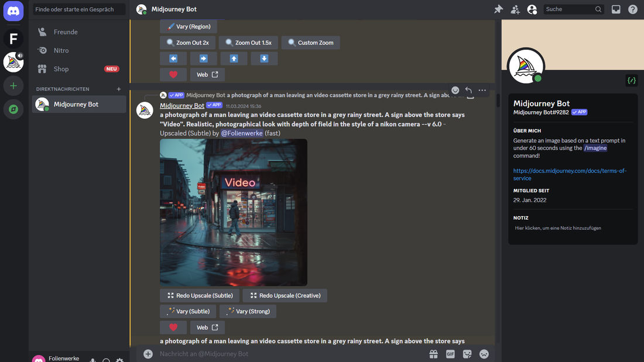Open sticker picker icon

click(x=467, y=354)
